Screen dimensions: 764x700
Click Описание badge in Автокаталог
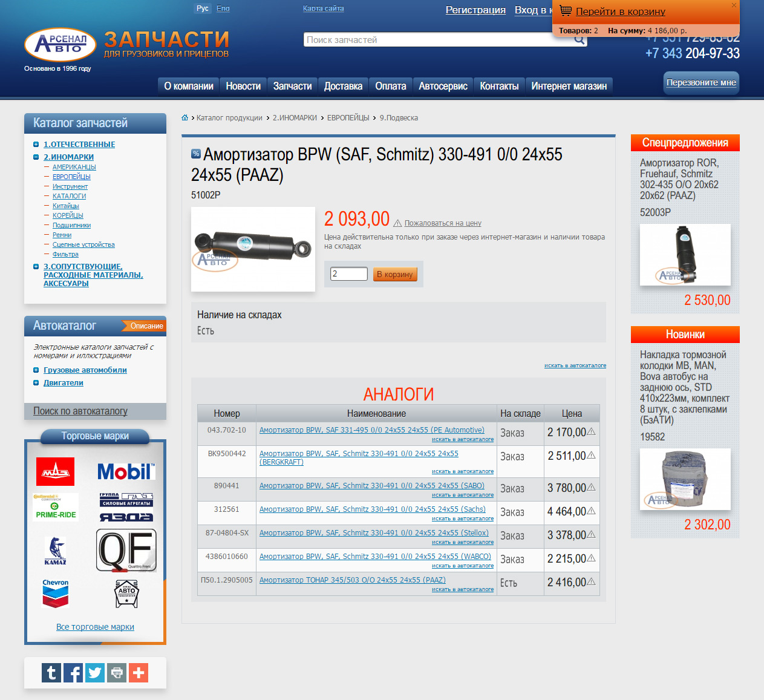coord(145,326)
